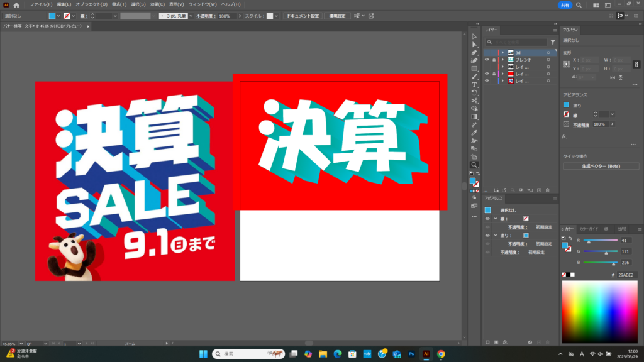The image size is (644, 362).
Task: Click the G channel slider in Color panel
Action: [x=601, y=251]
